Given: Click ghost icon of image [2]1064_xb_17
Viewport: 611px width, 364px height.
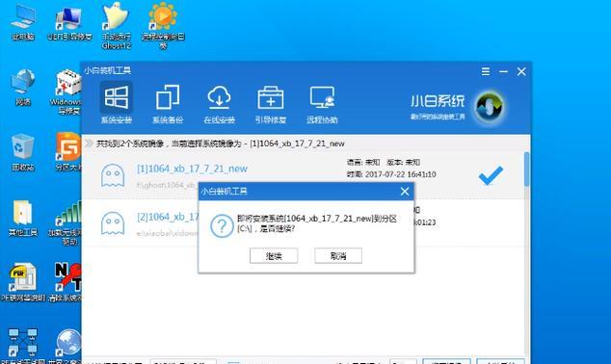Looking at the screenshot, I should point(113,223).
